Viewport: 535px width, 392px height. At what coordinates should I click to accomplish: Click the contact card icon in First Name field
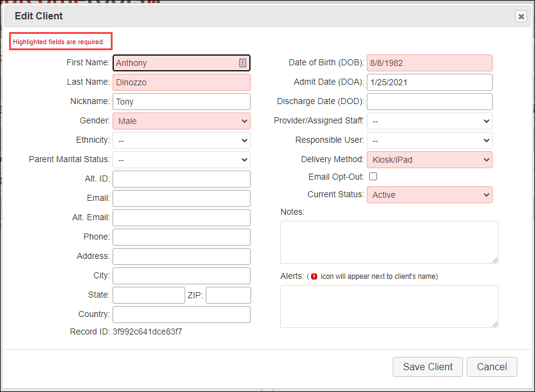click(x=242, y=63)
